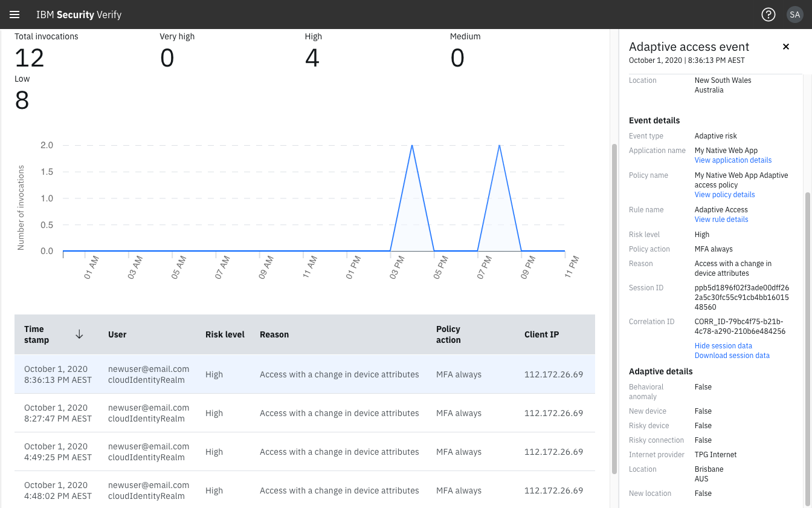Open the SA user avatar menu
Viewport: 812px width, 508px height.
[794, 15]
